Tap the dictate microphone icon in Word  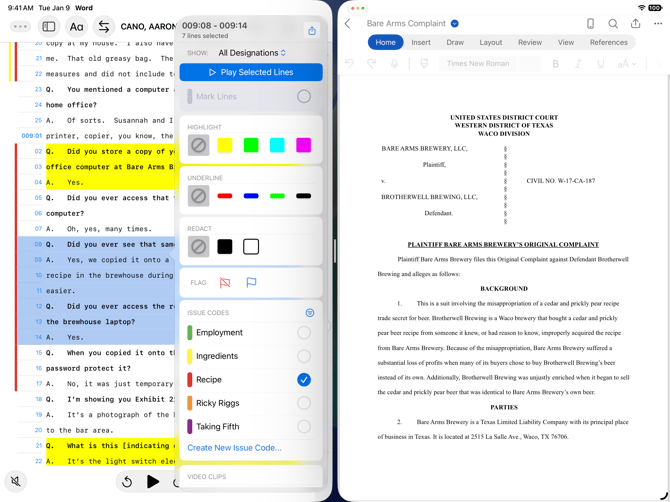point(394,64)
